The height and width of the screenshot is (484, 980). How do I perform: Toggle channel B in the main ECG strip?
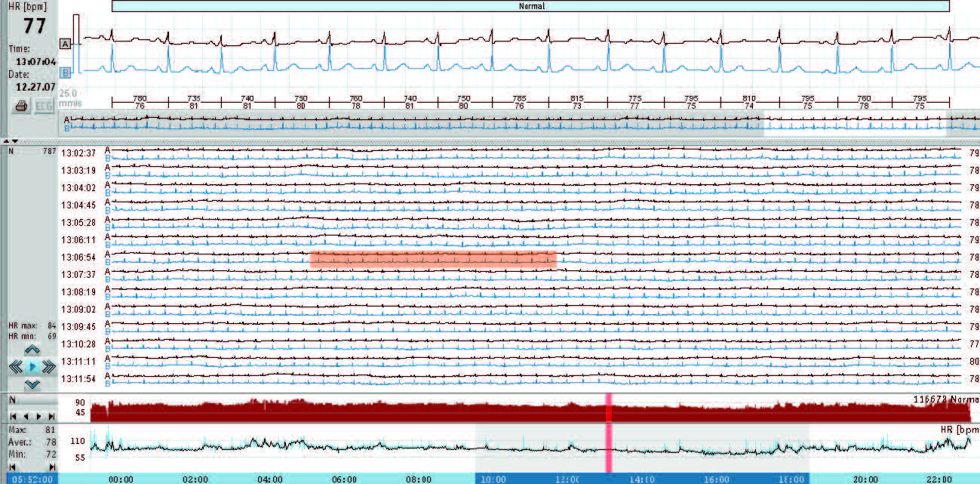66,72
